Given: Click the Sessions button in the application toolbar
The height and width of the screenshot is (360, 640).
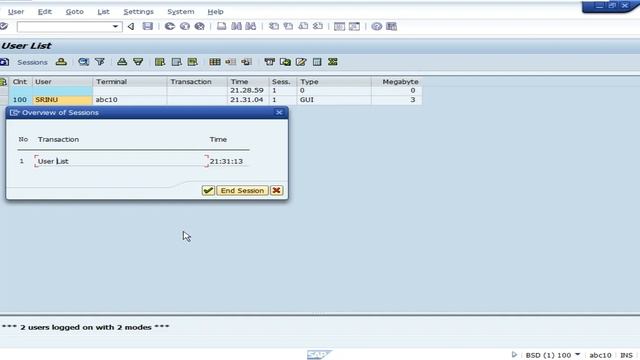Looking at the screenshot, I should [32, 62].
